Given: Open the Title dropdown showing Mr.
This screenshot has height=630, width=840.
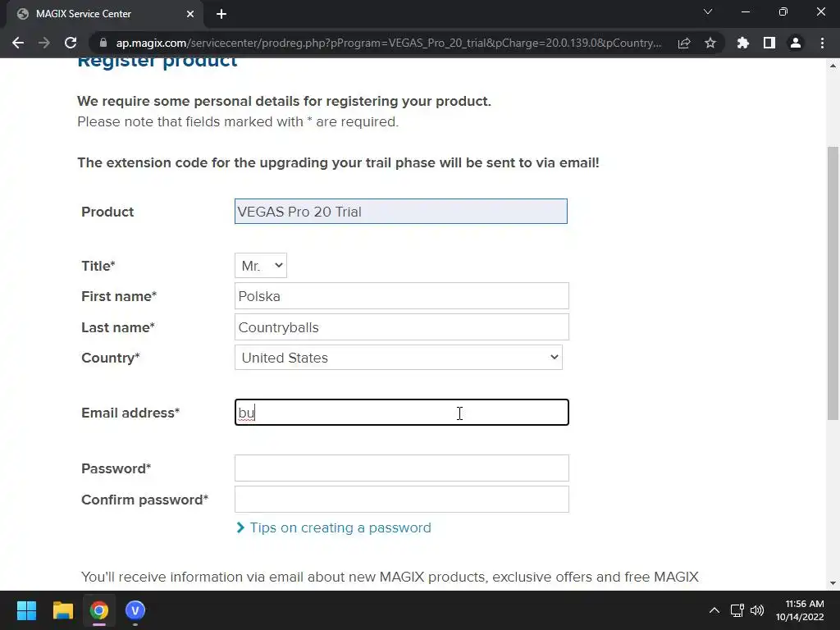Looking at the screenshot, I should pyautogui.click(x=260, y=266).
